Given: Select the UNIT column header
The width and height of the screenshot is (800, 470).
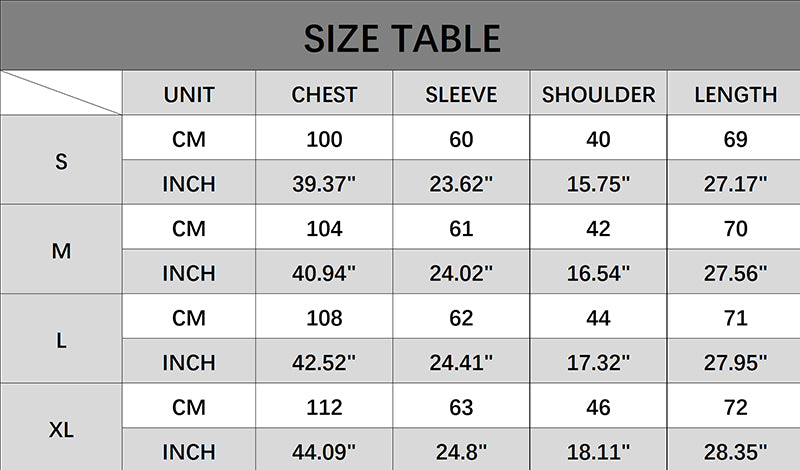Looking at the screenshot, I should click(189, 95).
